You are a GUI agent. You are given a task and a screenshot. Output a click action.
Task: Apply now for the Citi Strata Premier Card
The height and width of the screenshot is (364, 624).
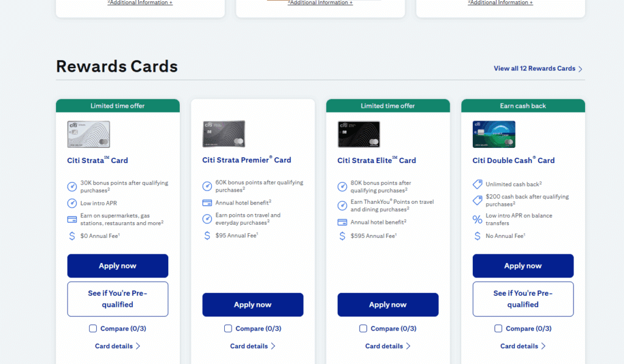pyautogui.click(x=253, y=305)
